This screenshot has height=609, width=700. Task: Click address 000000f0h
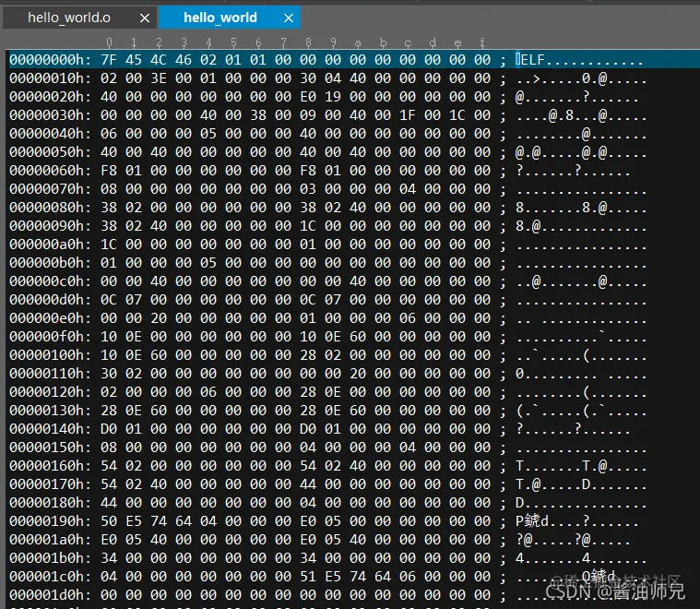[x=50, y=337]
